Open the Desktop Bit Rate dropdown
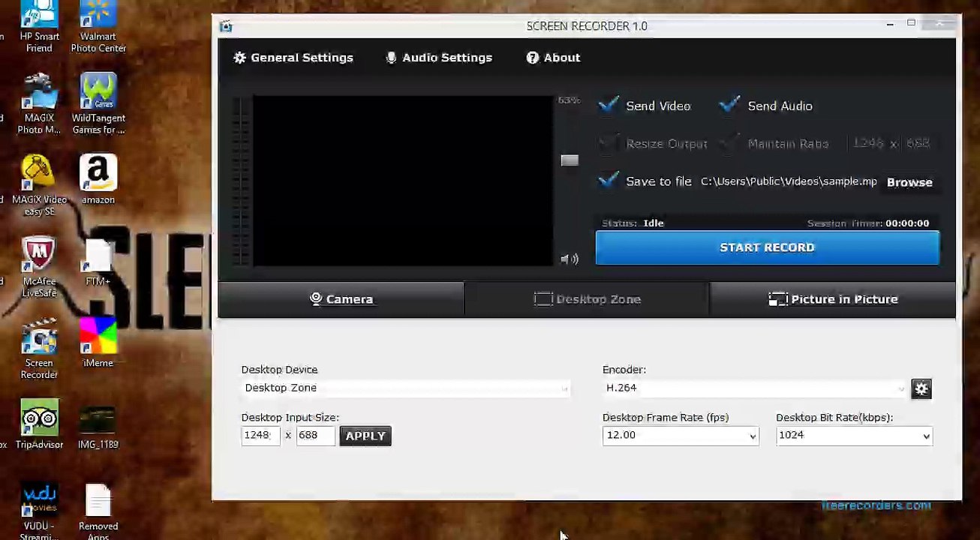 (854, 436)
